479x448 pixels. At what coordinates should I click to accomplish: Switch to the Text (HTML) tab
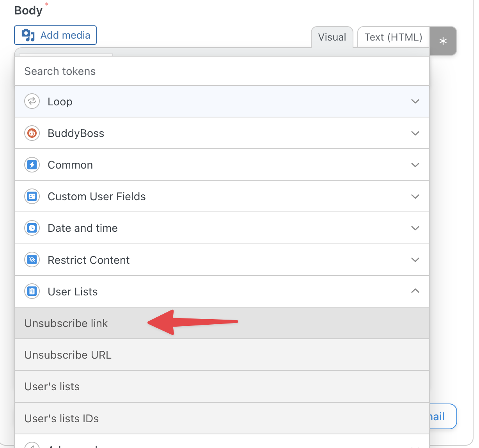tap(393, 37)
